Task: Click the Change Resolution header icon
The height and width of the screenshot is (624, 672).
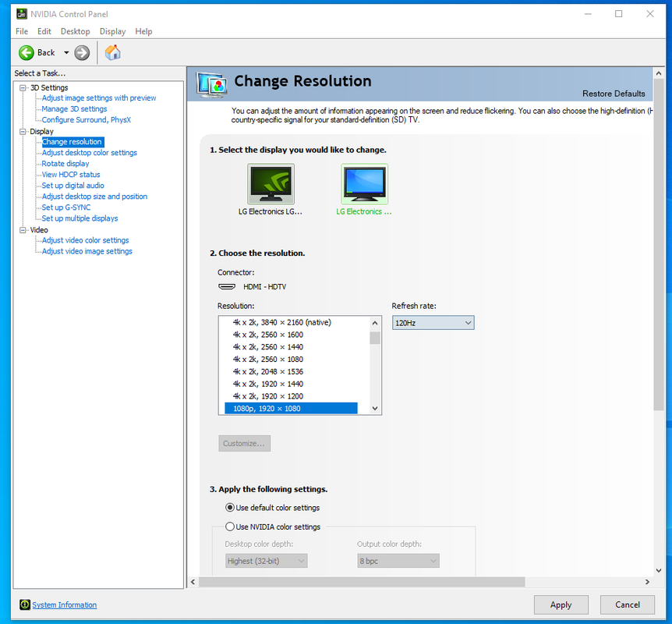Action: click(x=210, y=84)
